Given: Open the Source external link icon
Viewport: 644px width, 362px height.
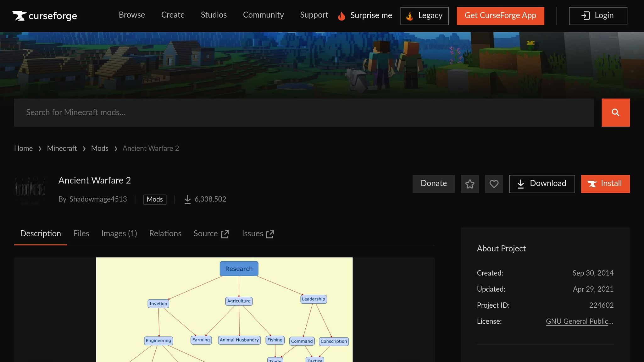Looking at the screenshot, I should pyautogui.click(x=225, y=234).
